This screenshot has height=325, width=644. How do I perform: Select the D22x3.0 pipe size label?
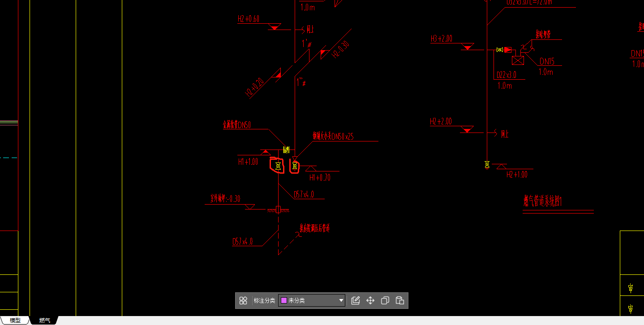(507, 75)
